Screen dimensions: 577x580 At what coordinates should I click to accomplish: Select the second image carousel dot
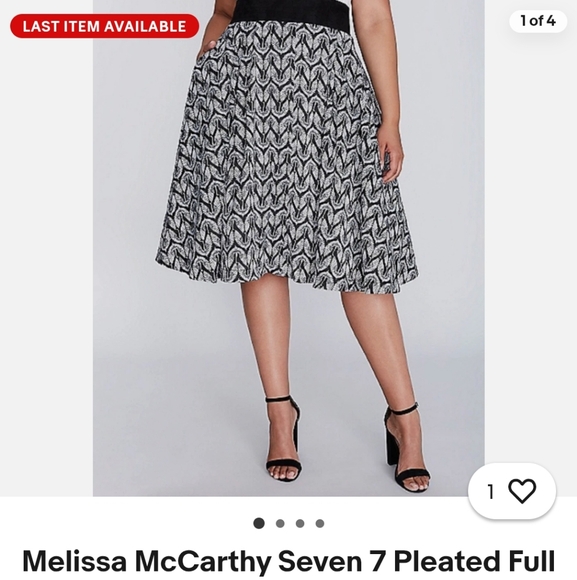click(280, 523)
